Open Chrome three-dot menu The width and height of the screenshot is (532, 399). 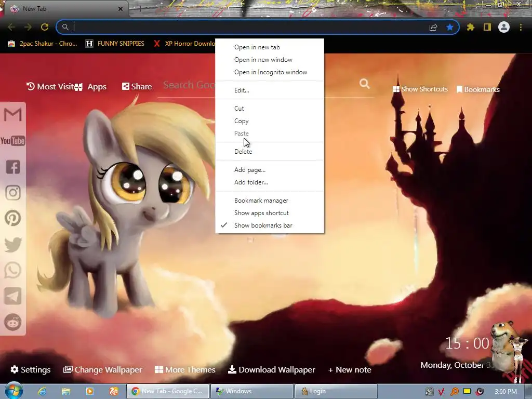point(521,27)
